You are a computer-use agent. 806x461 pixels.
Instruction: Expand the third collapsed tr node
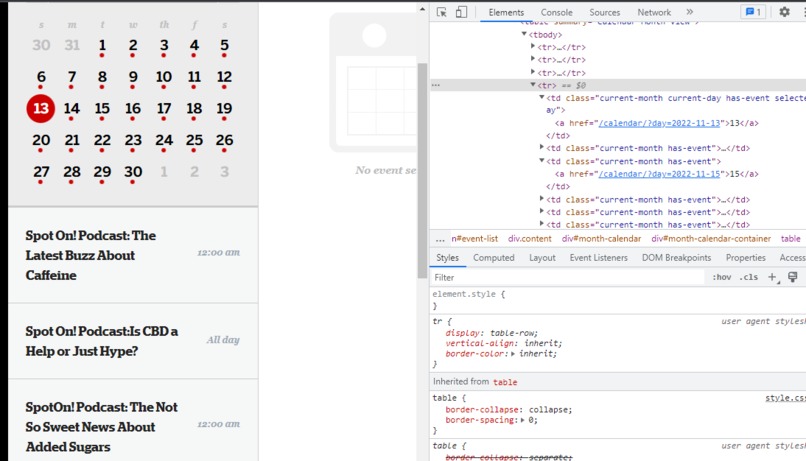pos(533,72)
